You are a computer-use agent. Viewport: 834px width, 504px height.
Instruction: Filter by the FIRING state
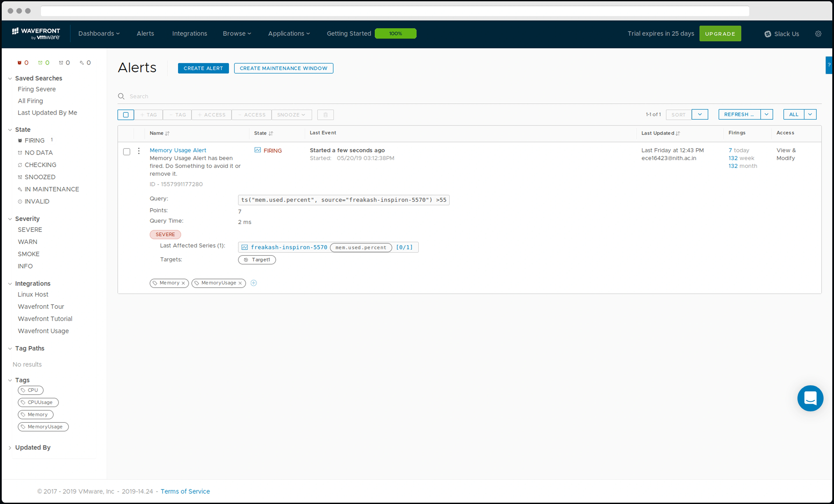(x=34, y=140)
